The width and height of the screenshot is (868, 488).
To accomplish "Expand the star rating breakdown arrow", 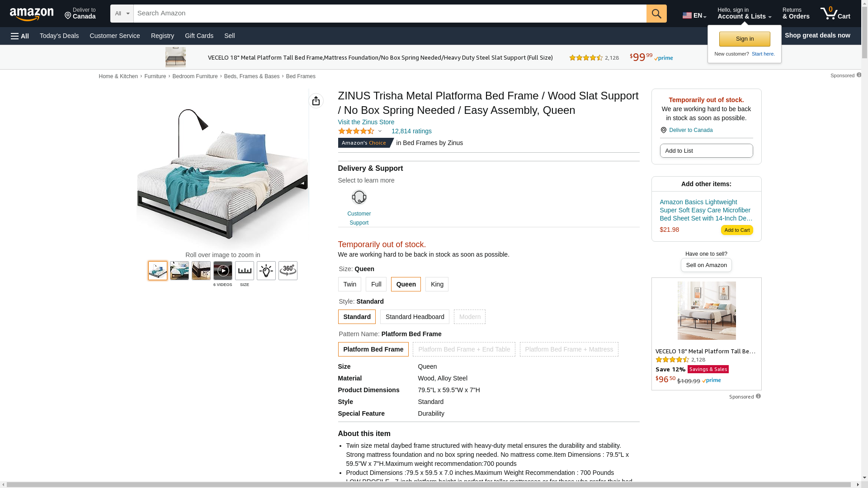I will (x=380, y=131).
